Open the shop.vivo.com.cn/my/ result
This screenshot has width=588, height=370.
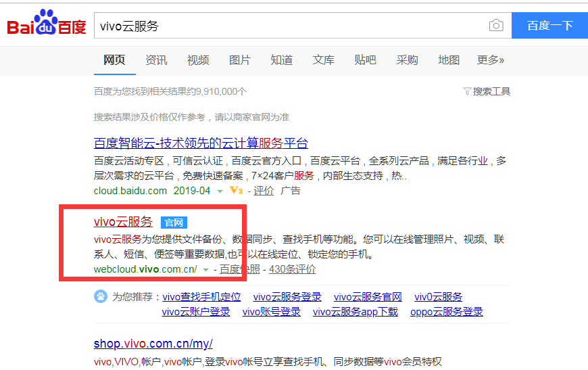[153, 344]
